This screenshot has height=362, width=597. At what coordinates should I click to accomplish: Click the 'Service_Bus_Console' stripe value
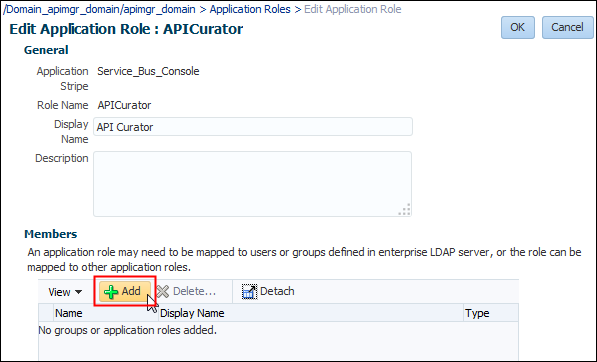(148, 71)
